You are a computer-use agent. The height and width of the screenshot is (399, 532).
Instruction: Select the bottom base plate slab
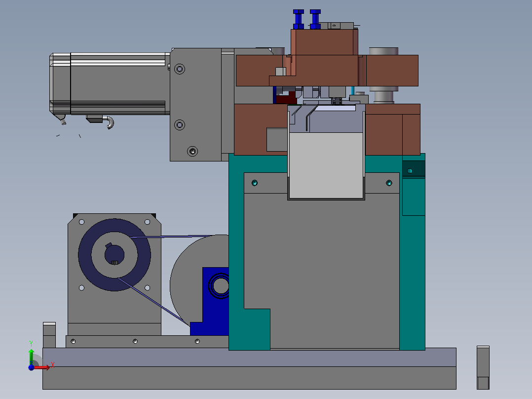pyautogui.click(x=249, y=369)
